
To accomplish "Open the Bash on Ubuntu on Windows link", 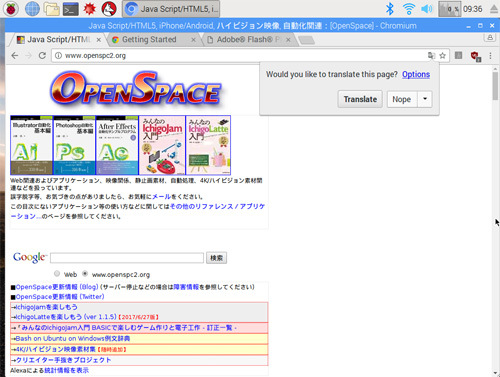I will [x=73, y=338].
